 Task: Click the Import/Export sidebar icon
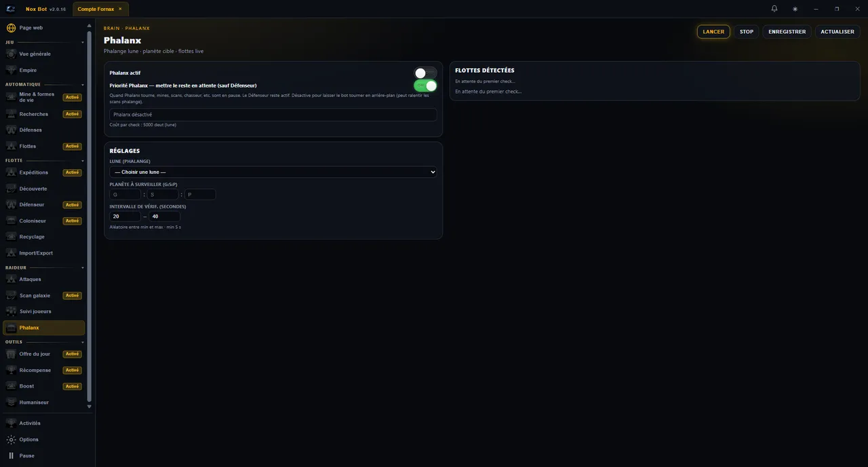pos(11,253)
